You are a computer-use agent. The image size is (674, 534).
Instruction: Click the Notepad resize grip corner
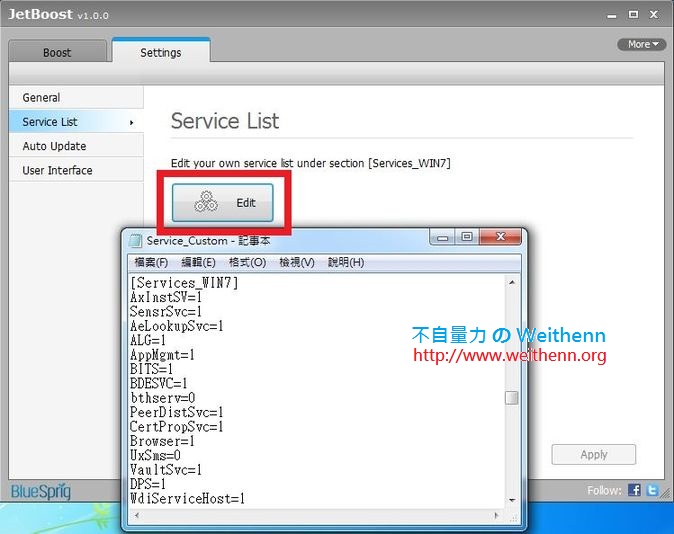click(513, 519)
